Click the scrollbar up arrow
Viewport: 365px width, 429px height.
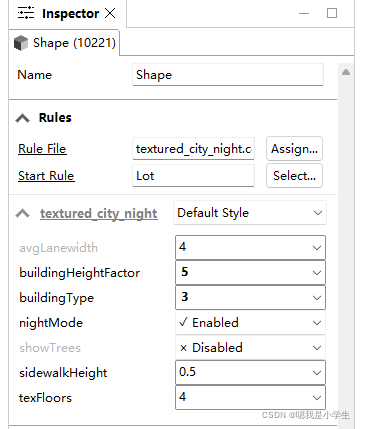coord(346,72)
